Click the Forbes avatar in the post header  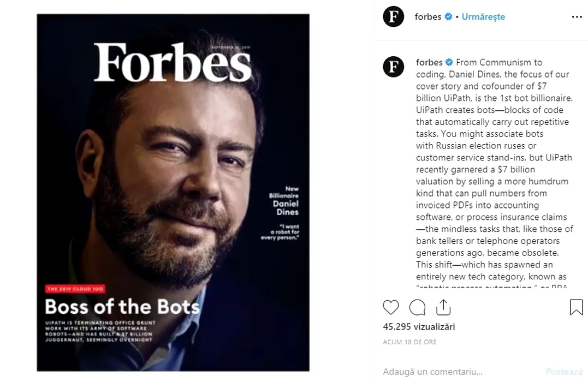click(394, 17)
